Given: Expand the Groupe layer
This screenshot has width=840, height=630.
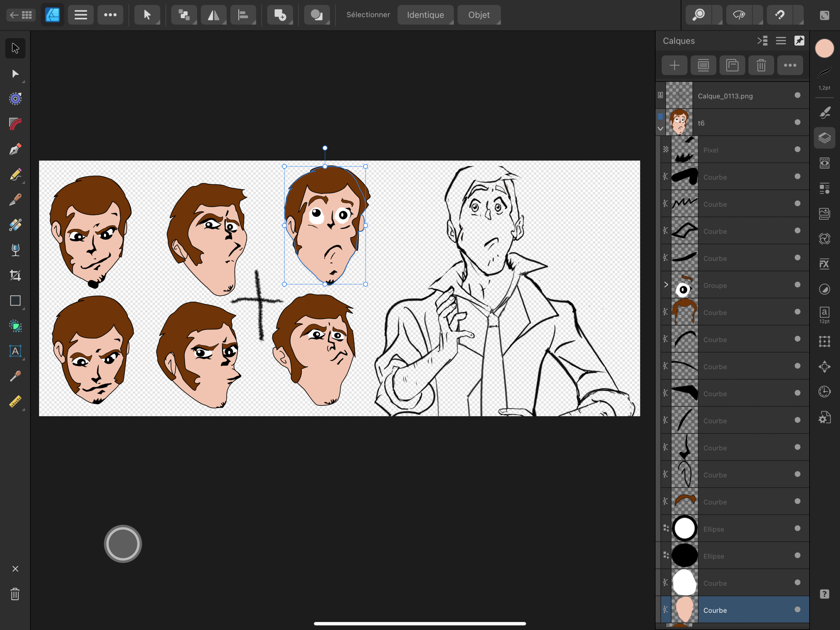Looking at the screenshot, I should pyautogui.click(x=666, y=285).
